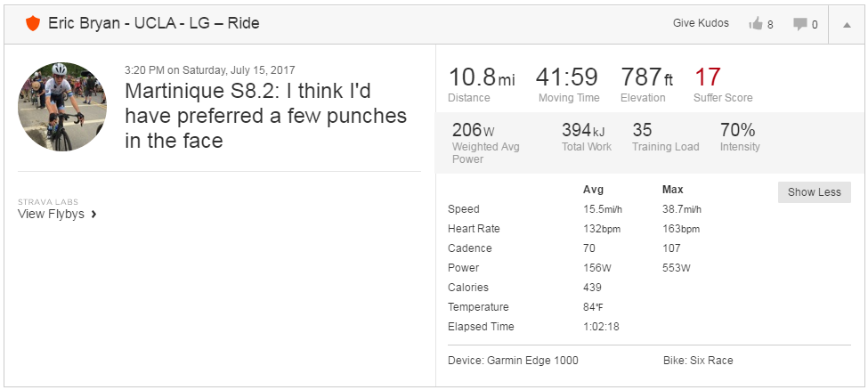Select the Eric Bryan activity header name

point(154,23)
